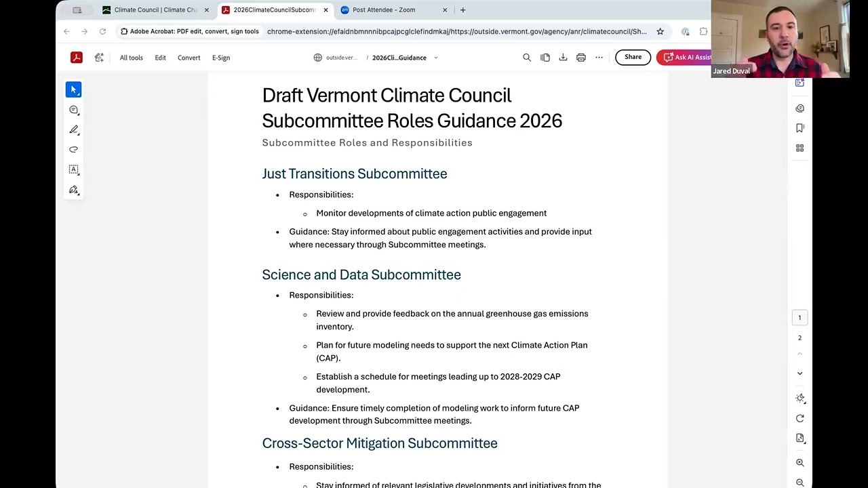
Task: Open a new browser tab
Action: [x=462, y=9]
